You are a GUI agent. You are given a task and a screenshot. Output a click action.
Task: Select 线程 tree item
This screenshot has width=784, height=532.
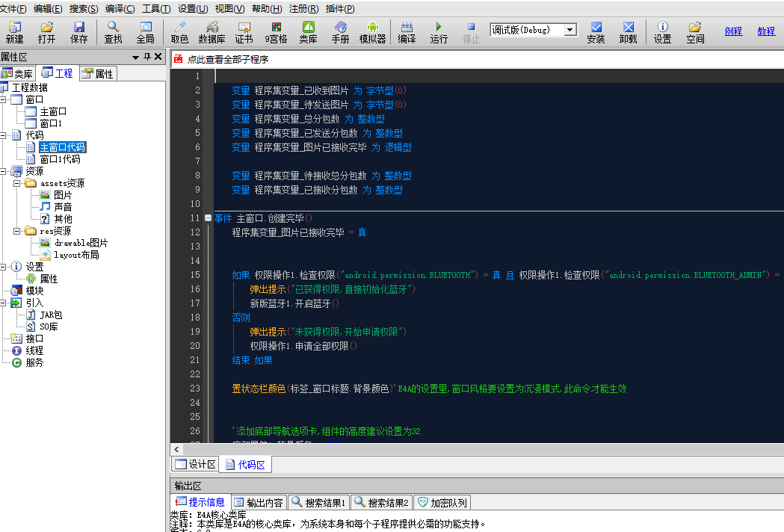(x=34, y=350)
